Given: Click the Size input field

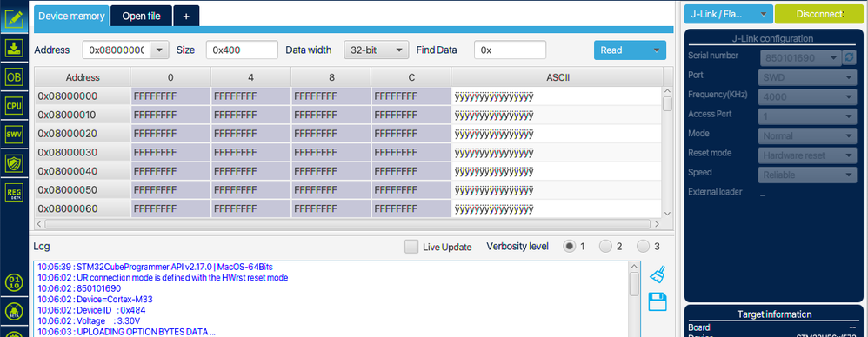Looking at the screenshot, I should pyautogui.click(x=242, y=50).
